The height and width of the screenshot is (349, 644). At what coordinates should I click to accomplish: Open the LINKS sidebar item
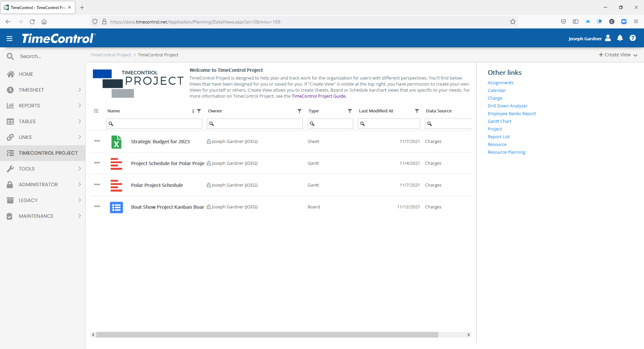[x=43, y=137]
